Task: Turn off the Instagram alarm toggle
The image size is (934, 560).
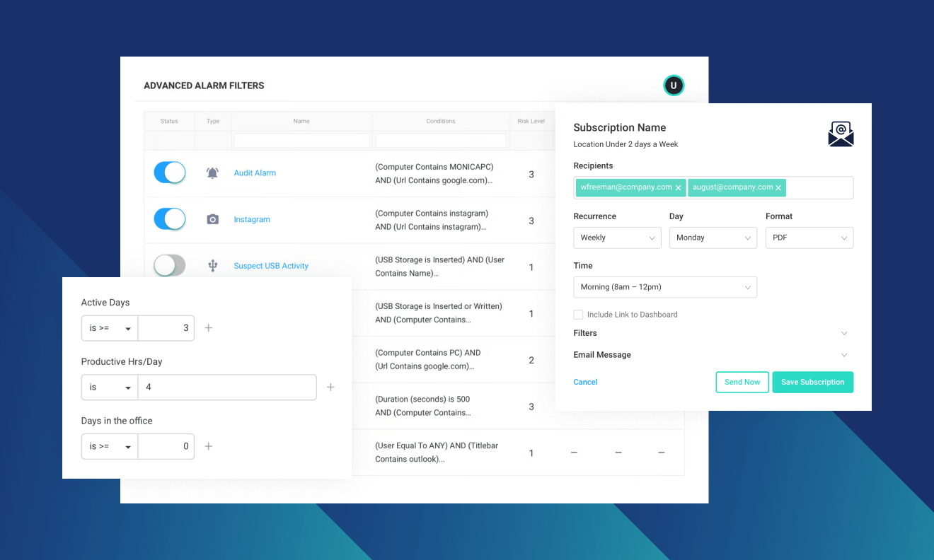Action: point(170,219)
